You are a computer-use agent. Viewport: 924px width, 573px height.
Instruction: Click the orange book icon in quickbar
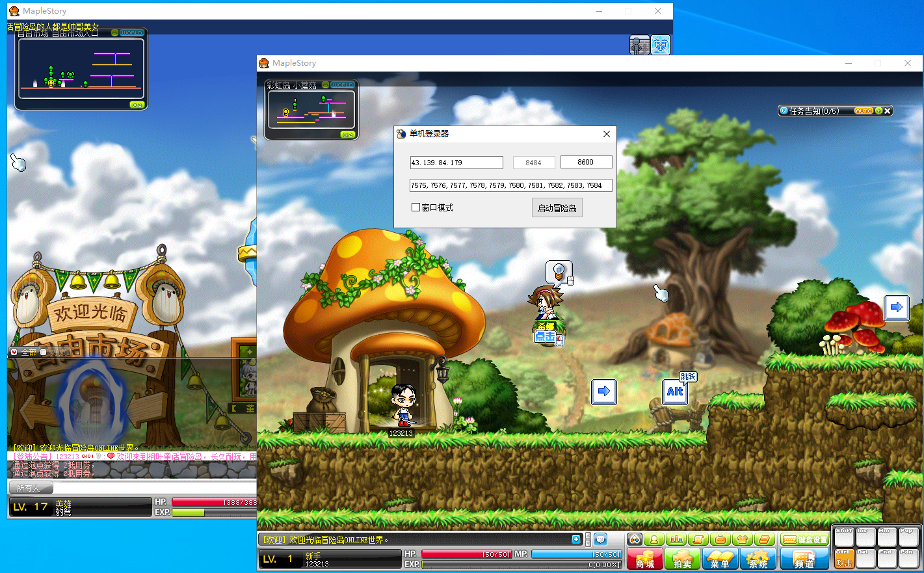tap(765, 540)
